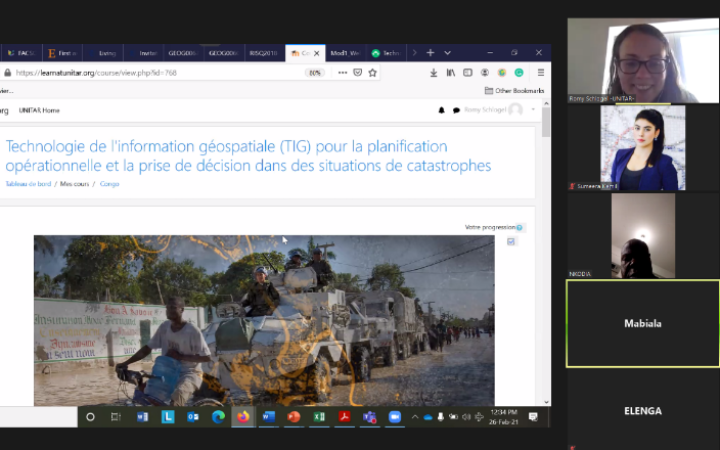
Task: Click the green Grammarly extension icon
Action: (519, 73)
